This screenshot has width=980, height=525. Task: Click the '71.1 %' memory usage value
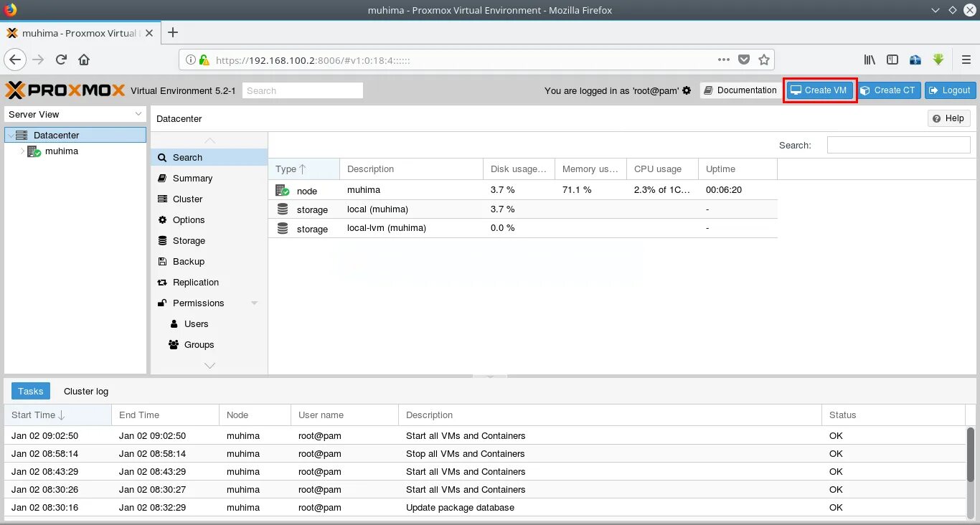[577, 190]
